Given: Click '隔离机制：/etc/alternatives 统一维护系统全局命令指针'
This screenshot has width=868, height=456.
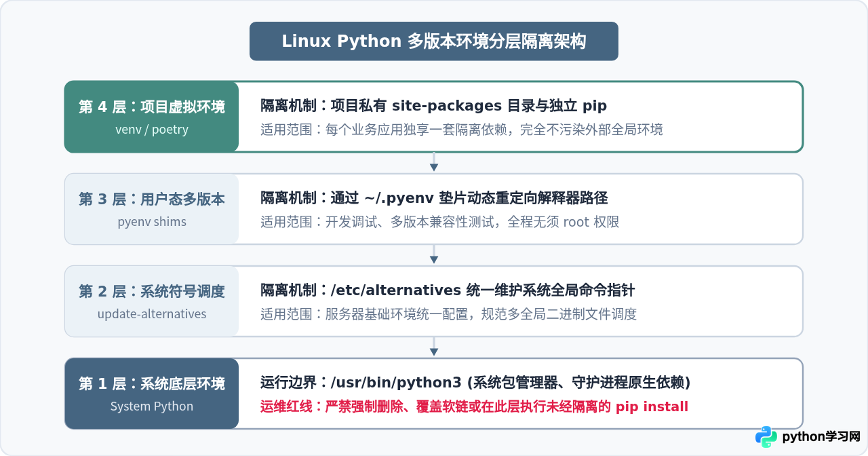Looking at the screenshot, I should coord(448,290).
